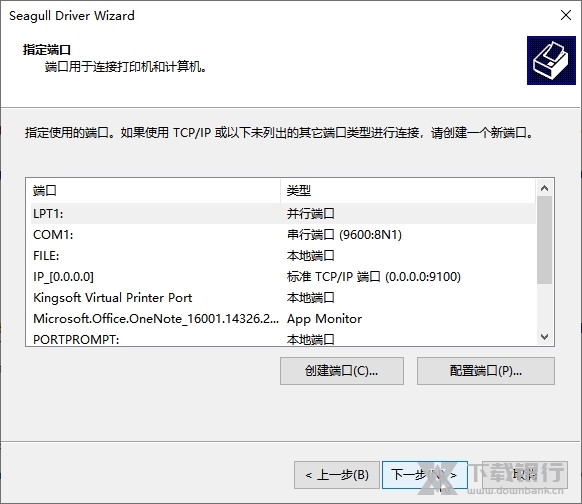This screenshot has height=504, width=582.
Task: Click the port list scroll up arrow
Action: click(x=545, y=188)
